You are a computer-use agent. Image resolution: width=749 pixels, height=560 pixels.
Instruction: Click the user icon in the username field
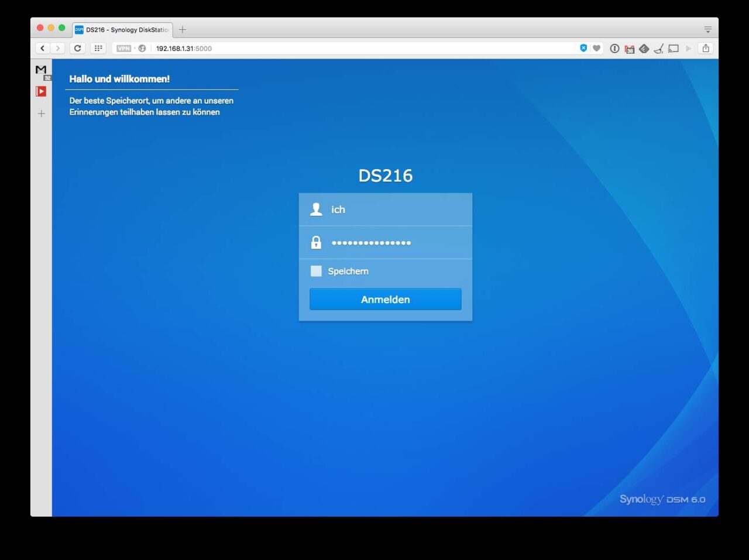tap(316, 208)
